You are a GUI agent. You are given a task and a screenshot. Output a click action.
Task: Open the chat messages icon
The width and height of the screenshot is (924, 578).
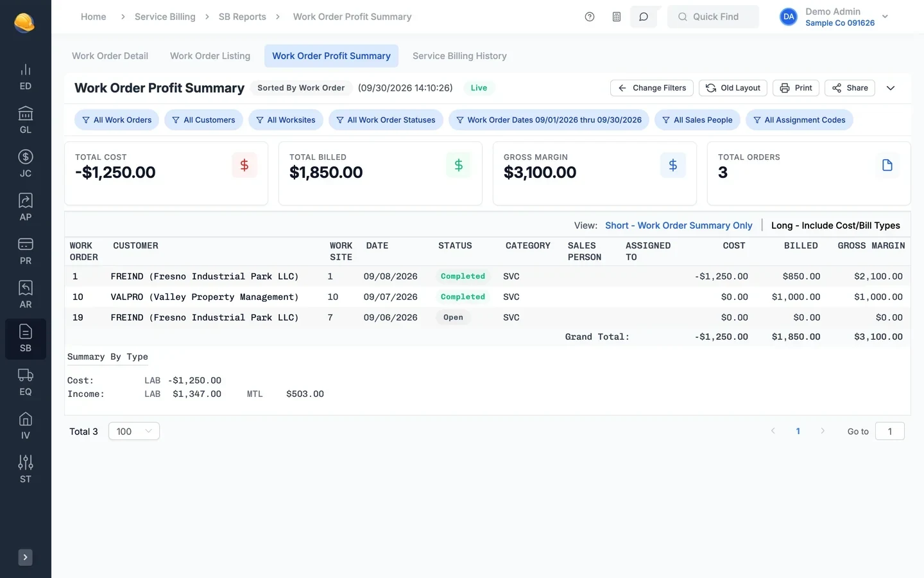click(x=644, y=17)
